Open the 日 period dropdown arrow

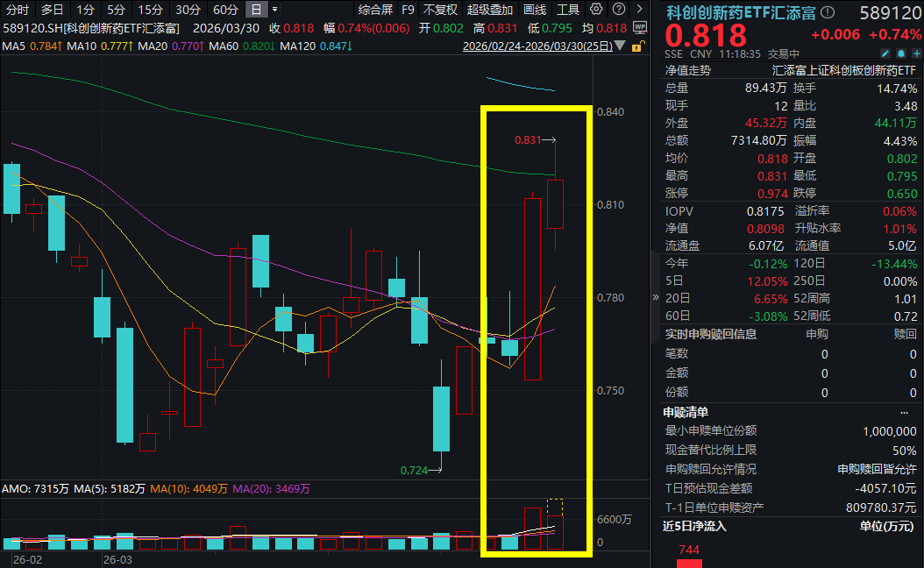(274, 9)
